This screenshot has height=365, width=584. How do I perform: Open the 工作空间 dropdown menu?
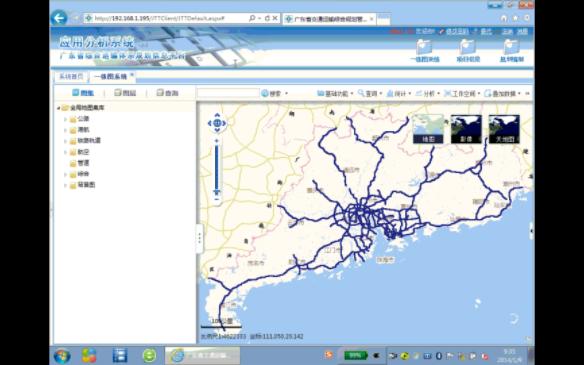coord(462,93)
